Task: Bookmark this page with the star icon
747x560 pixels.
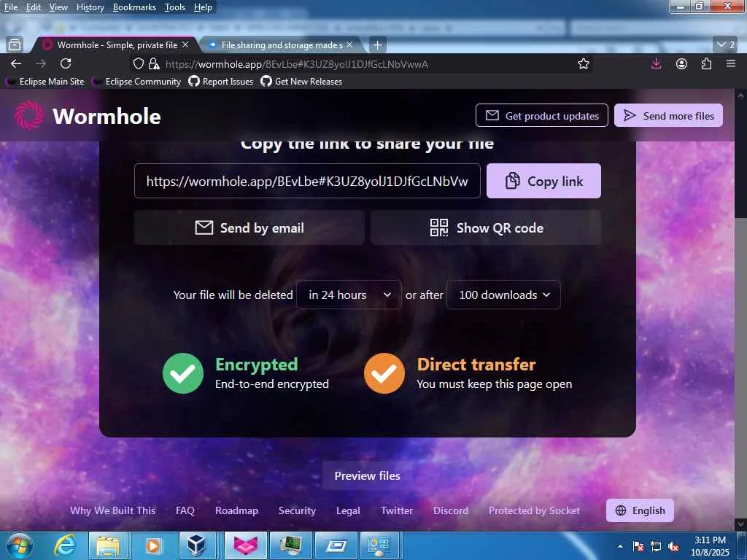Action: click(x=584, y=64)
